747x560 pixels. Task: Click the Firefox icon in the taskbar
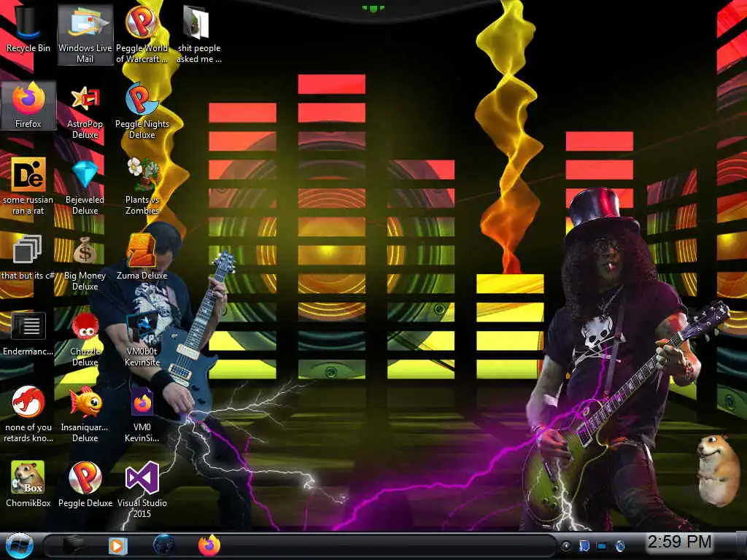[209, 545]
